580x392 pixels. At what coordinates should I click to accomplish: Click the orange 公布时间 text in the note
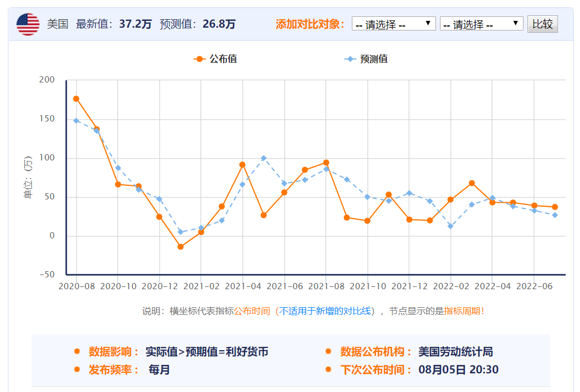[x=252, y=311]
